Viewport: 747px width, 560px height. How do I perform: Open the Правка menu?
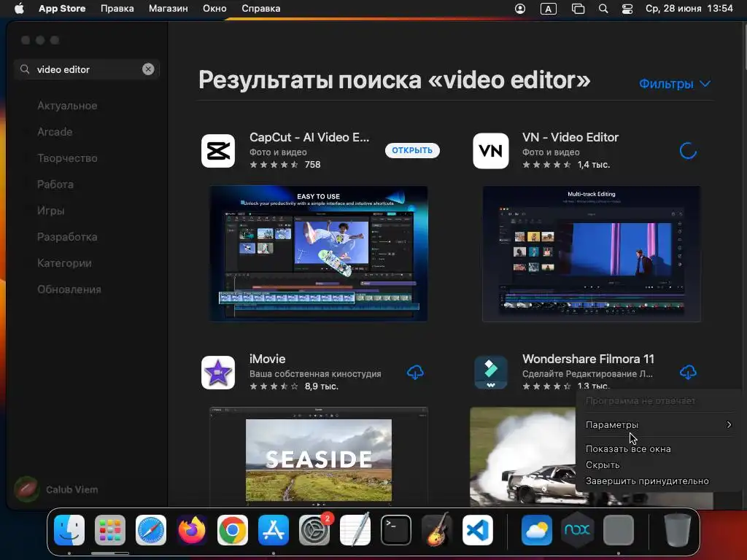coord(117,9)
